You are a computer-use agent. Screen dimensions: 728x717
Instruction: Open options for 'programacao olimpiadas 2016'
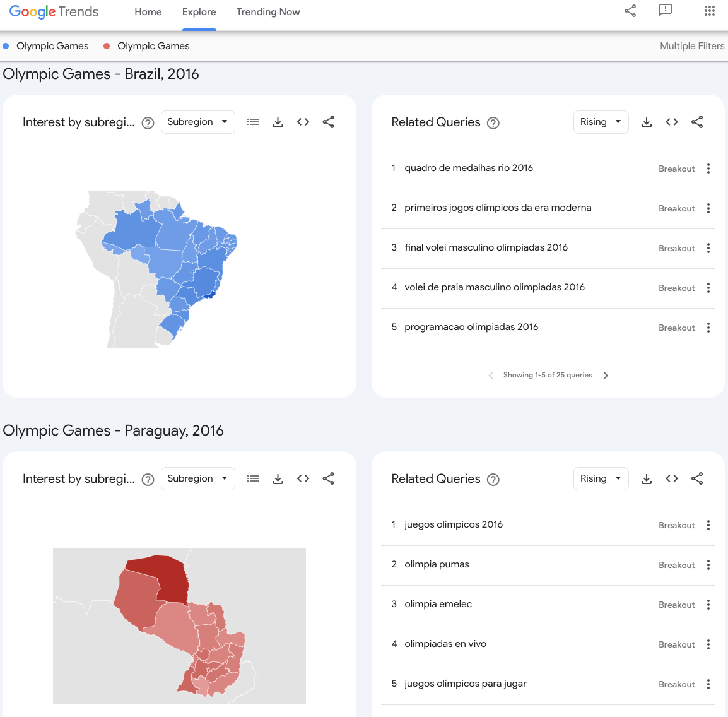[708, 328]
